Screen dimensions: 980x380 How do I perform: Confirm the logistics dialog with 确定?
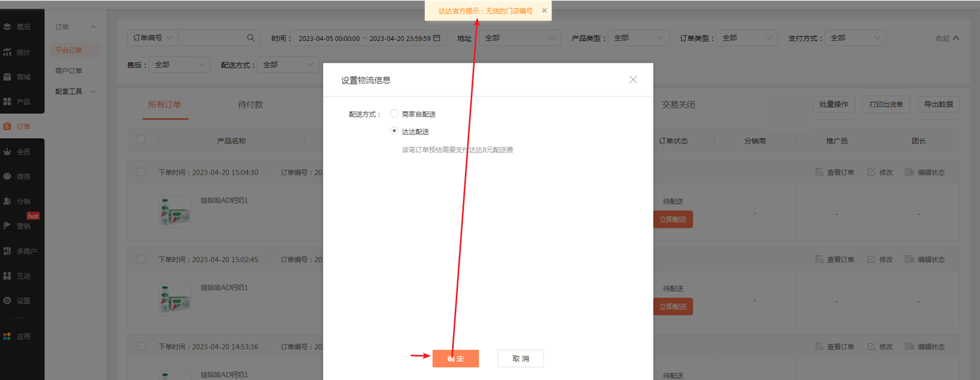(455, 358)
